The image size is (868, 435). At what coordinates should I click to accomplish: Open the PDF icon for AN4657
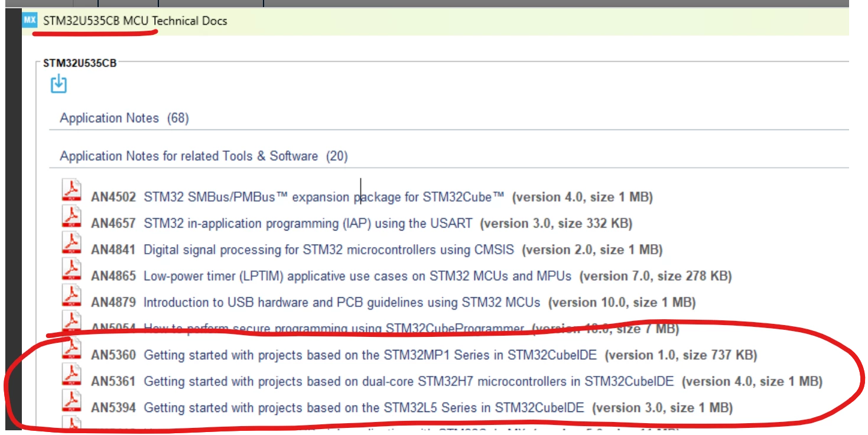72,217
